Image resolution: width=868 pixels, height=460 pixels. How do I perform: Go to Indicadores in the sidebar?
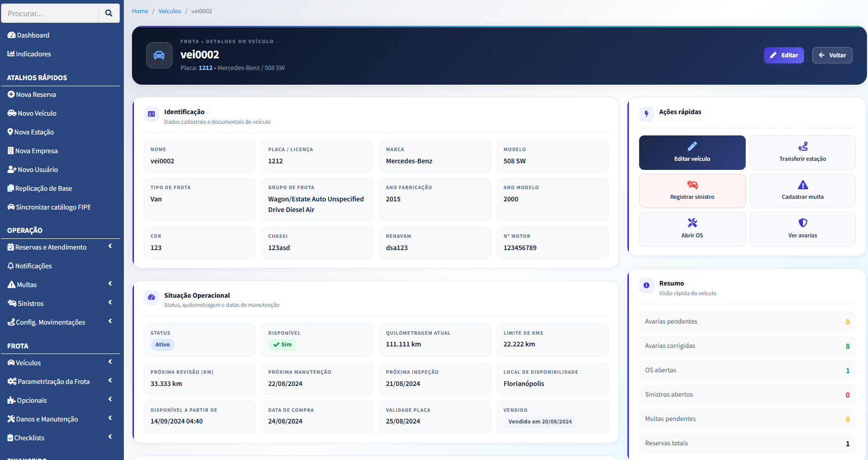(x=34, y=54)
